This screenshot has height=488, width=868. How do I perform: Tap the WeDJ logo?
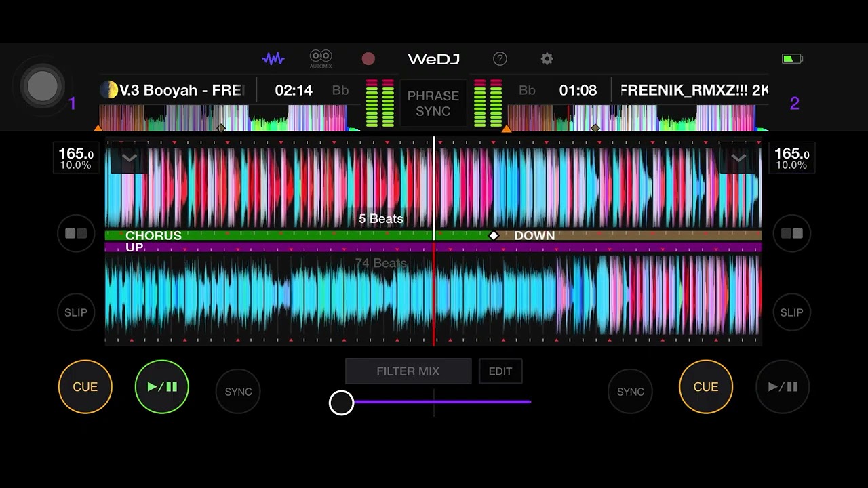click(434, 59)
